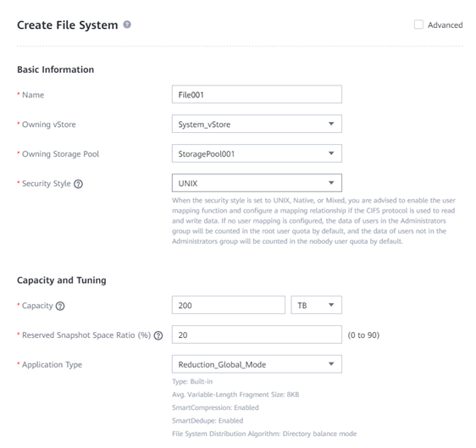This screenshot has height=448, width=476.
Task: Click the Name field containing File001
Action: point(257,94)
